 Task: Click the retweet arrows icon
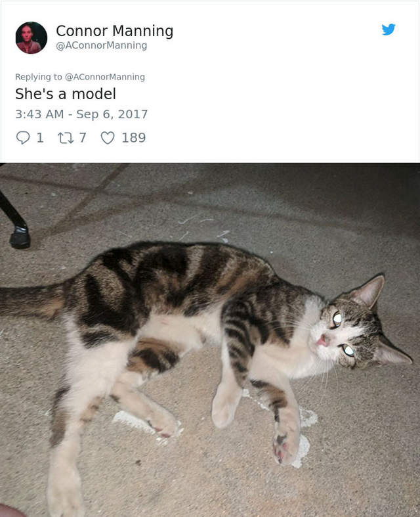[x=66, y=138]
